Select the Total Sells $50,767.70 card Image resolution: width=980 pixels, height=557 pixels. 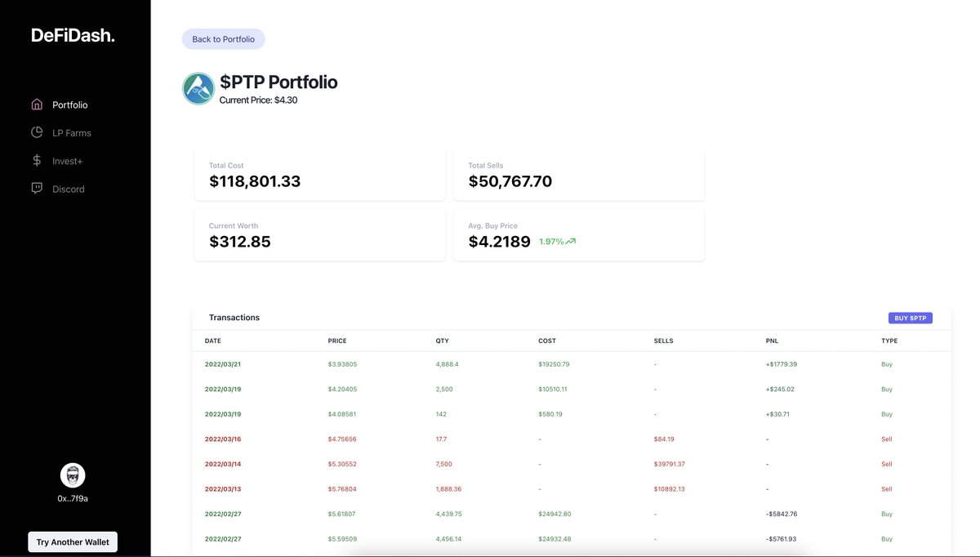click(x=579, y=175)
